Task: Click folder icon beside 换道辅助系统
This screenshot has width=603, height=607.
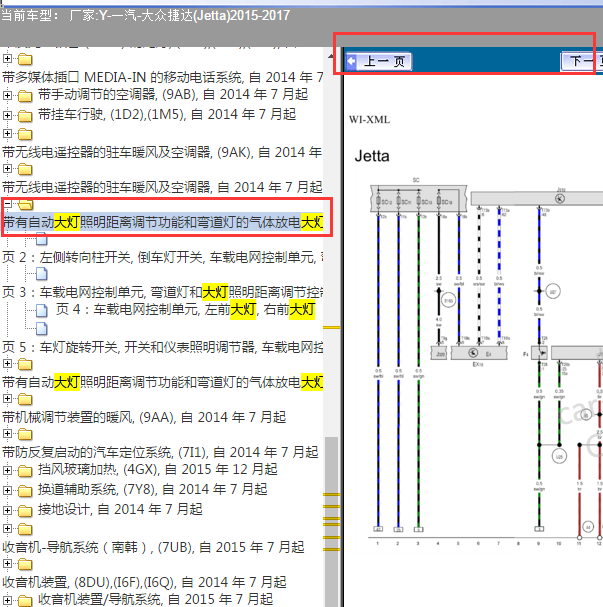Action: [25, 491]
